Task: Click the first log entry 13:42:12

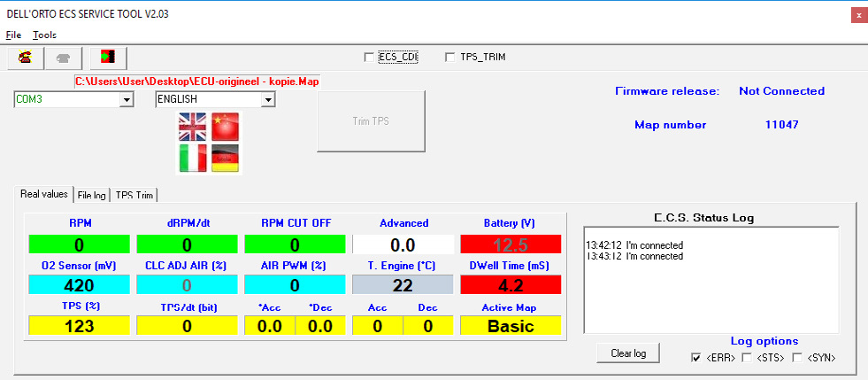Action: point(634,245)
